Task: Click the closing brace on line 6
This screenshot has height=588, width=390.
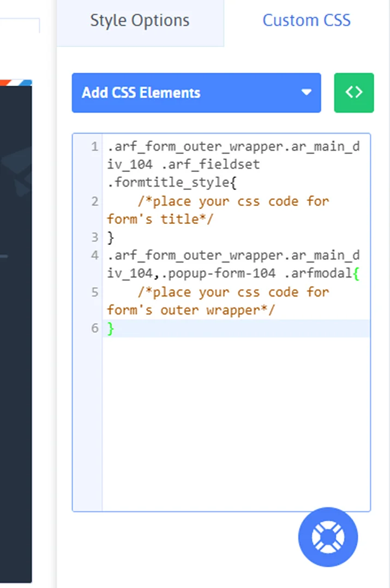Action: [x=111, y=329]
